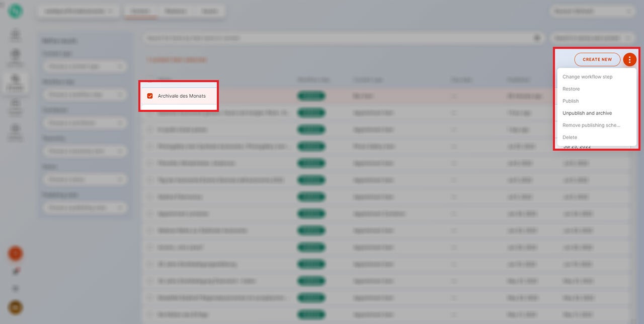This screenshot has height=324, width=644.
Task: Open the three-dot more actions button
Action: click(629, 59)
